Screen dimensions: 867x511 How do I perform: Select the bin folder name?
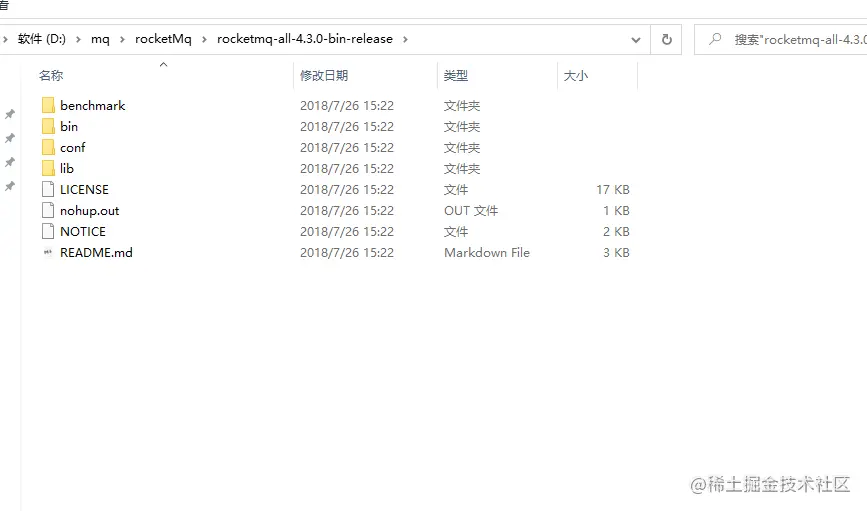coord(69,126)
